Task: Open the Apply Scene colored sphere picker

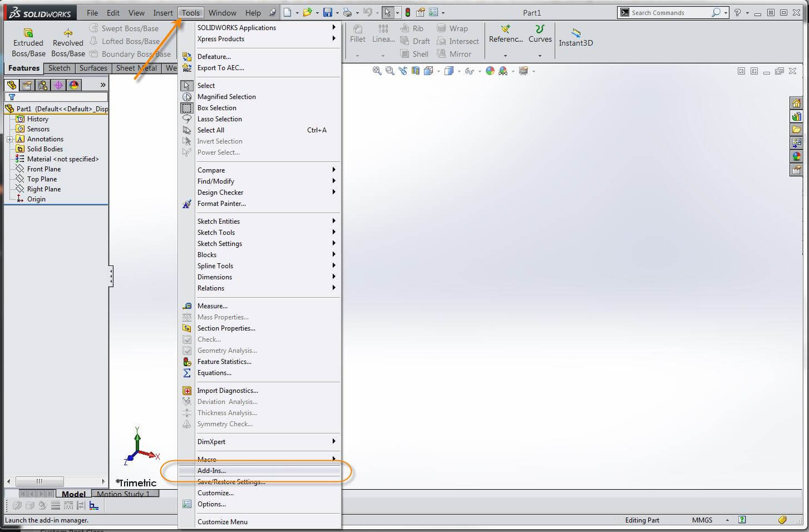Action: coord(503,71)
